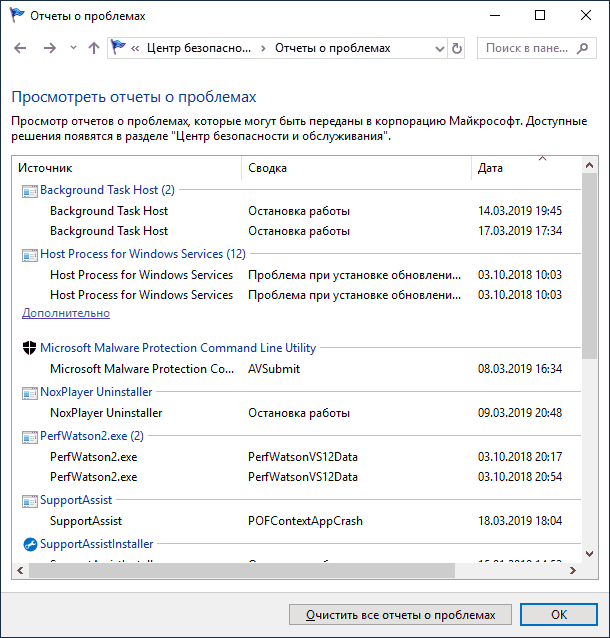
Task: Click the window title flag icon
Action: click(x=17, y=15)
